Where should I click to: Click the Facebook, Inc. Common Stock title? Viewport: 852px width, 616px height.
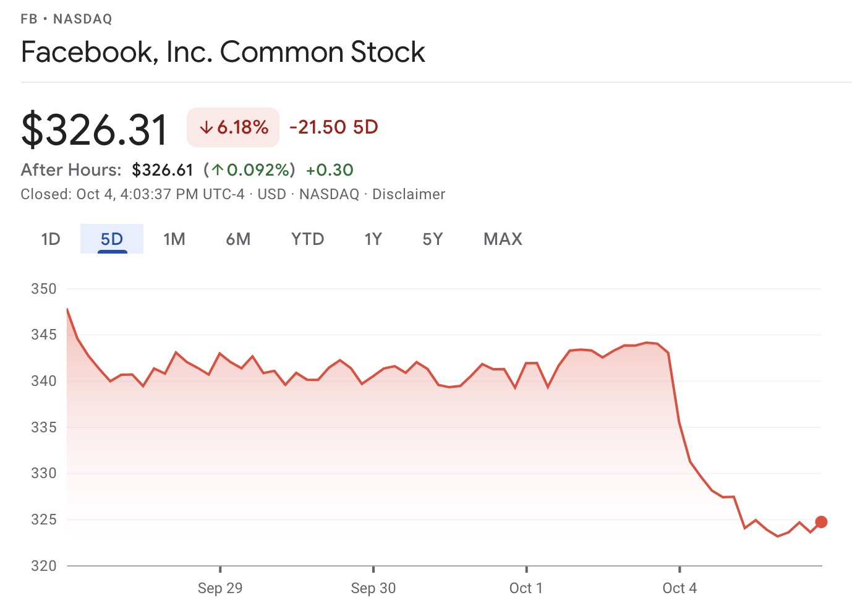(x=223, y=52)
